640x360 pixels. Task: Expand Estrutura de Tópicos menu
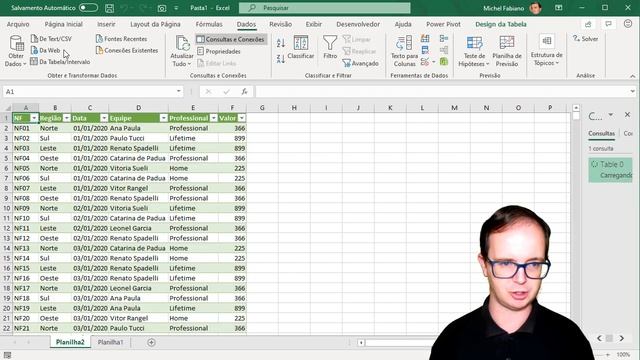point(546,51)
